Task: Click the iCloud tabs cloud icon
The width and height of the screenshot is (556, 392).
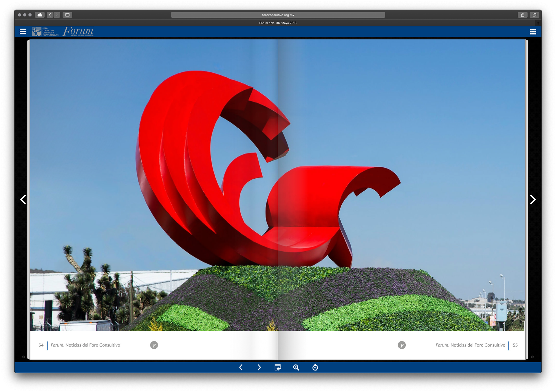Action: [x=40, y=15]
